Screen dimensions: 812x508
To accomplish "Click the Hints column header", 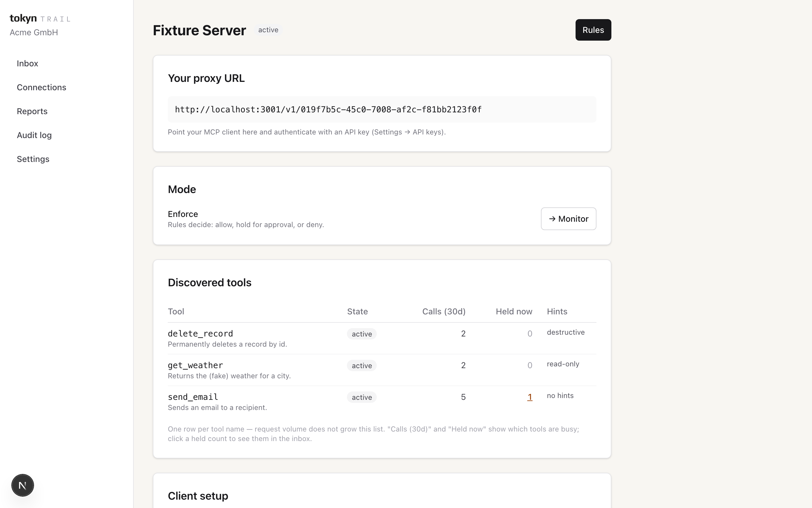I will 557,311.
